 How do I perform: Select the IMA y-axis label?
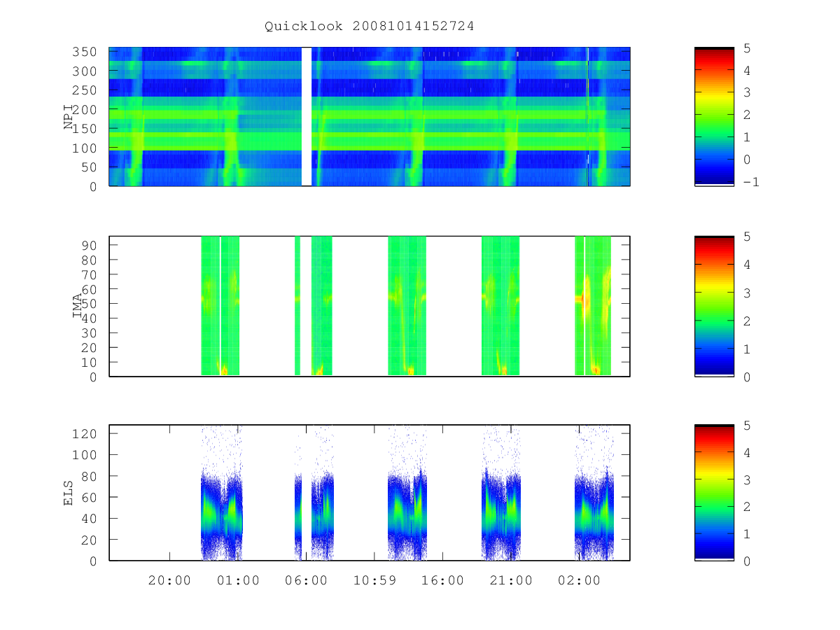click(78, 306)
